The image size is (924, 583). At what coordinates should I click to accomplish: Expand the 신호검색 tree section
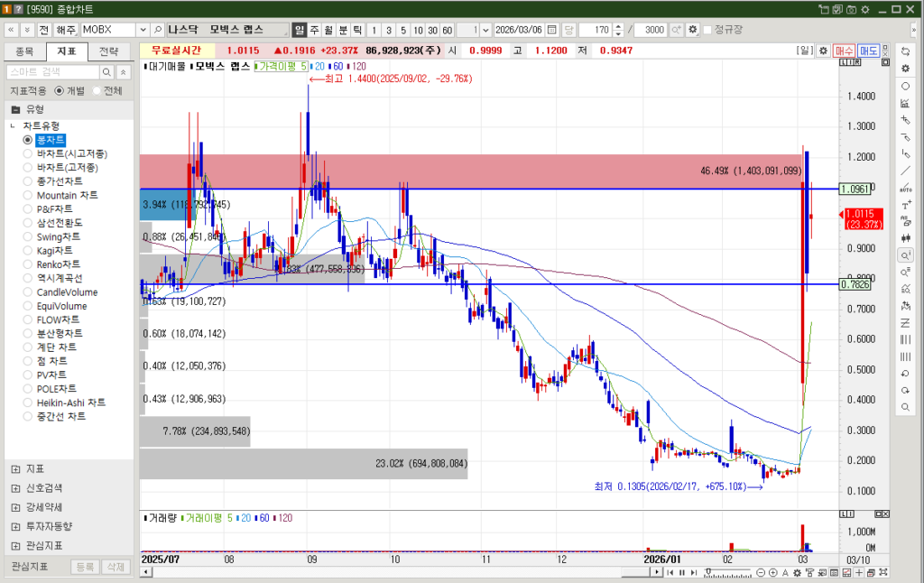click(x=15, y=488)
